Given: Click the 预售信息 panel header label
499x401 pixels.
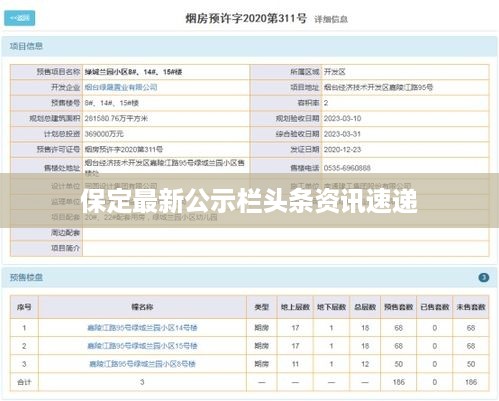Looking at the screenshot, I should pos(26,277).
